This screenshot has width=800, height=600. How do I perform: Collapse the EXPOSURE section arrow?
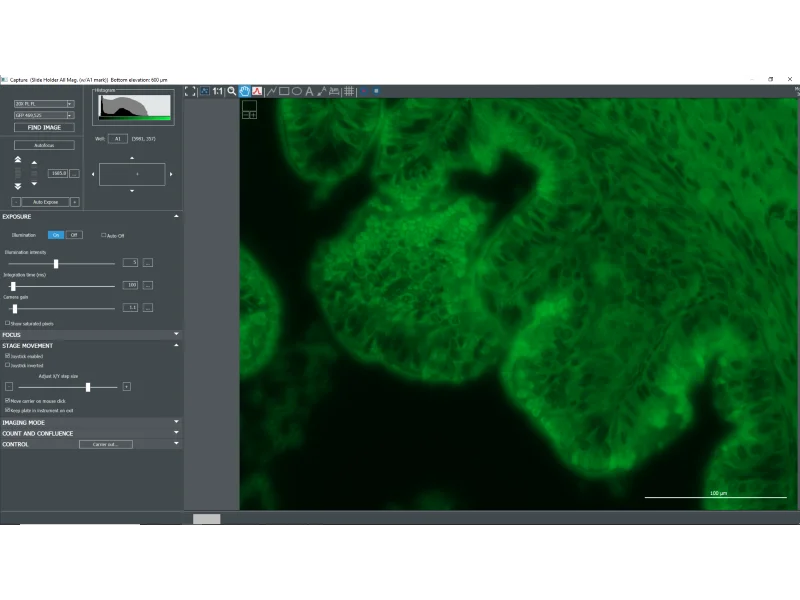point(177,216)
